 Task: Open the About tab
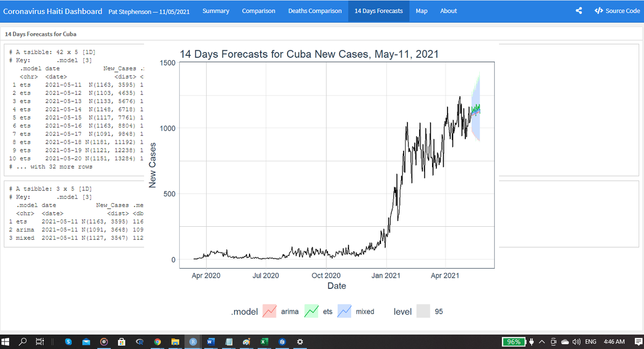coord(449,11)
